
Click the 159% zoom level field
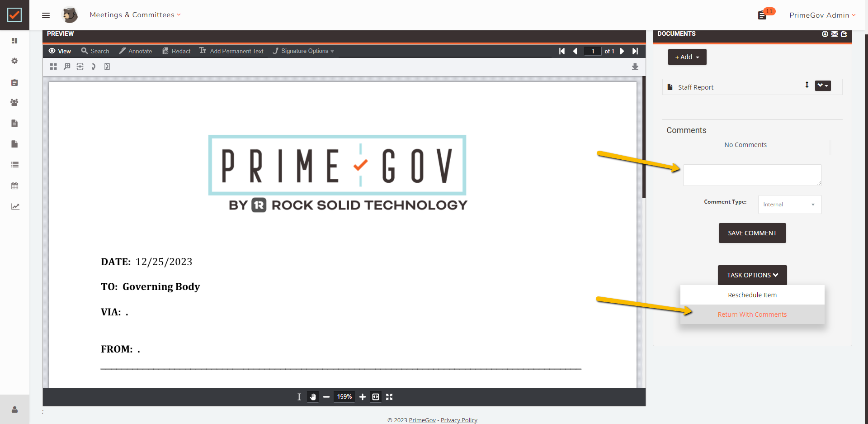(x=344, y=397)
